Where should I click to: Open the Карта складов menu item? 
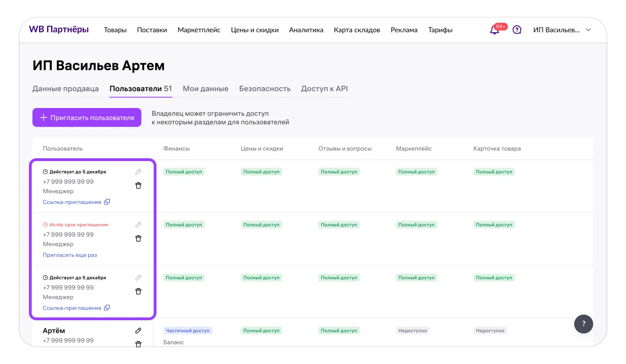click(357, 30)
